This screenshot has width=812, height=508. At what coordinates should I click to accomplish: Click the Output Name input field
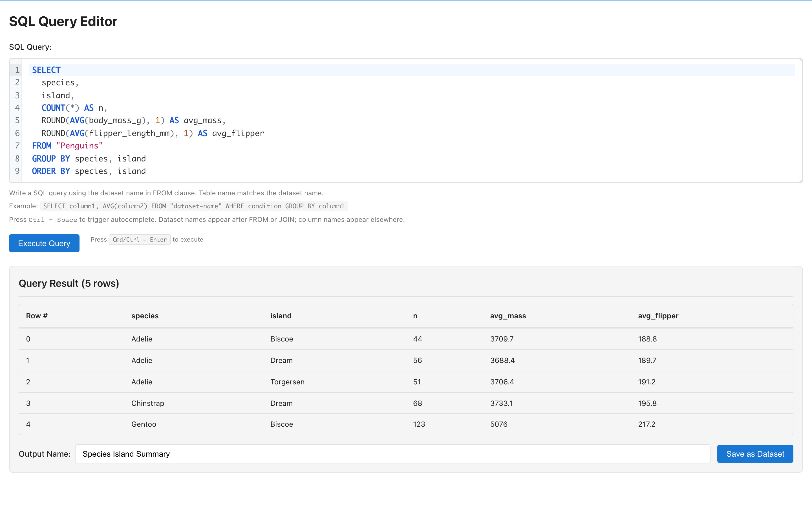pyautogui.click(x=392, y=454)
